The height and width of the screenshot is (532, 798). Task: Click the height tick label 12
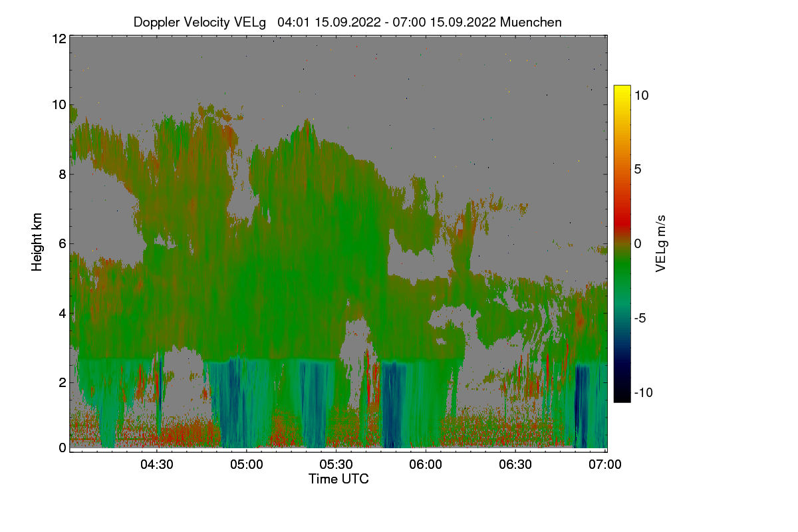click(x=59, y=39)
